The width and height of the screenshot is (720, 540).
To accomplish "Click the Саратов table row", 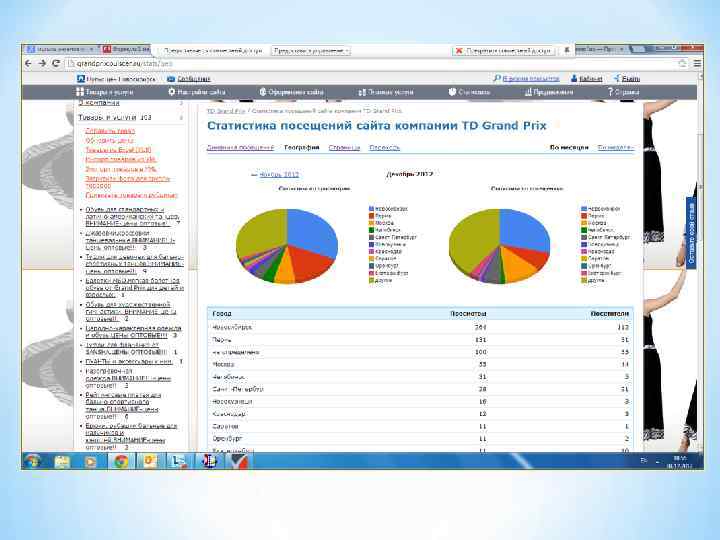I will click(x=420, y=426).
